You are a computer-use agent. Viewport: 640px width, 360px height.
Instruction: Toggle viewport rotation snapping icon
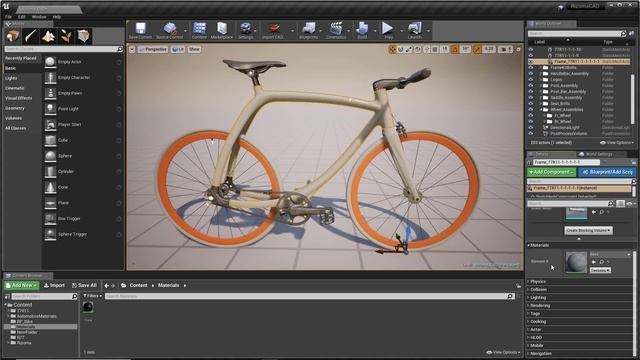point(455,49)
